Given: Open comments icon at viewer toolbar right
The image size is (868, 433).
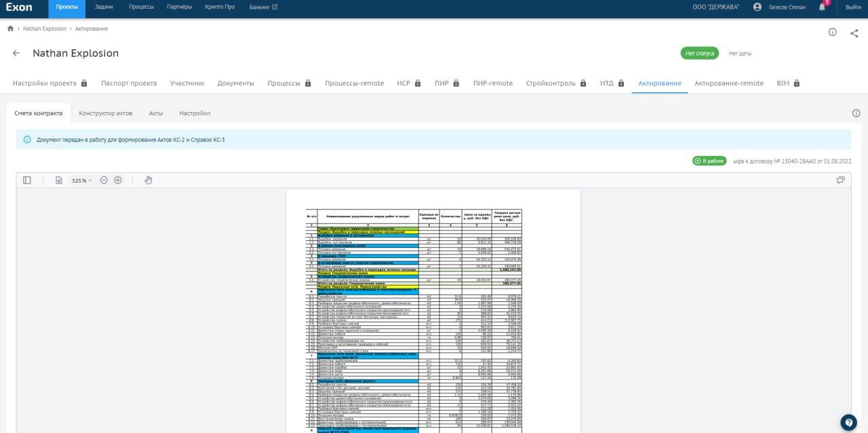Looking at the screenshot, I should point(841,181).
